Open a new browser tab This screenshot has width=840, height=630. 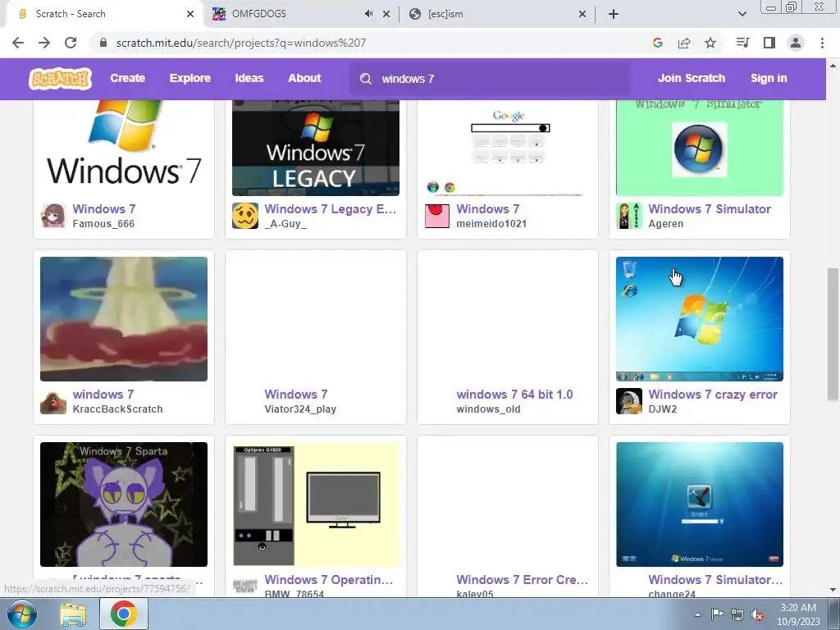tap(614, 14)
